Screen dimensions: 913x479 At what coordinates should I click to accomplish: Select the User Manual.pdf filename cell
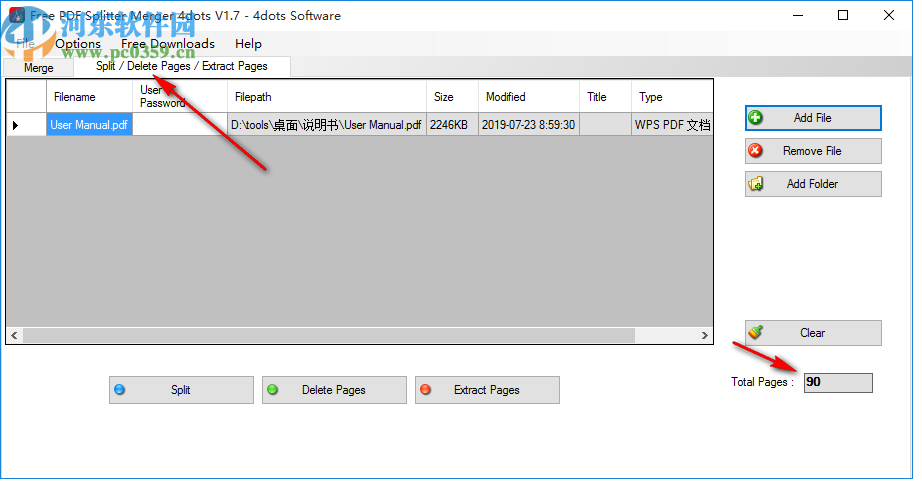click(89, 125)
